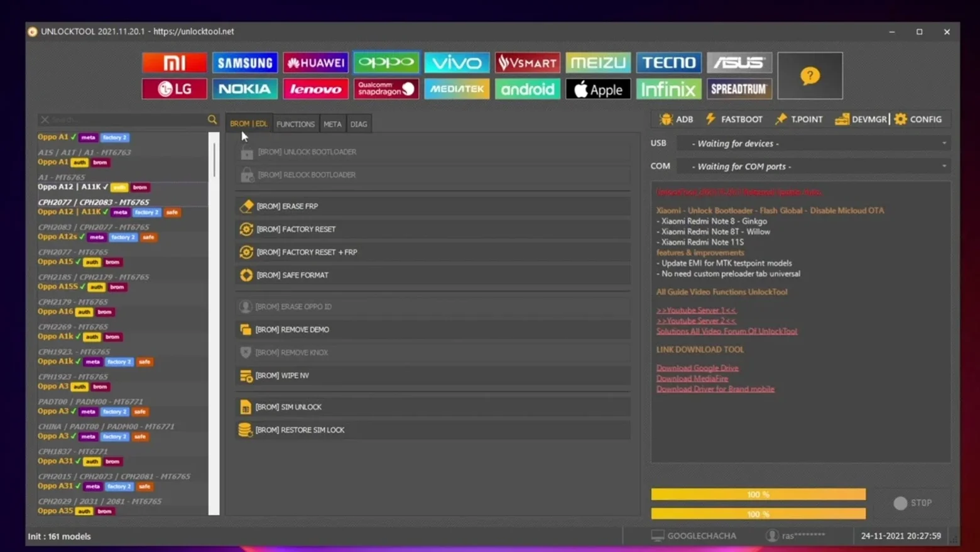Open Solutions All Video Forum link
Viewport: 980px width, 552px height.
click(727, 331)
